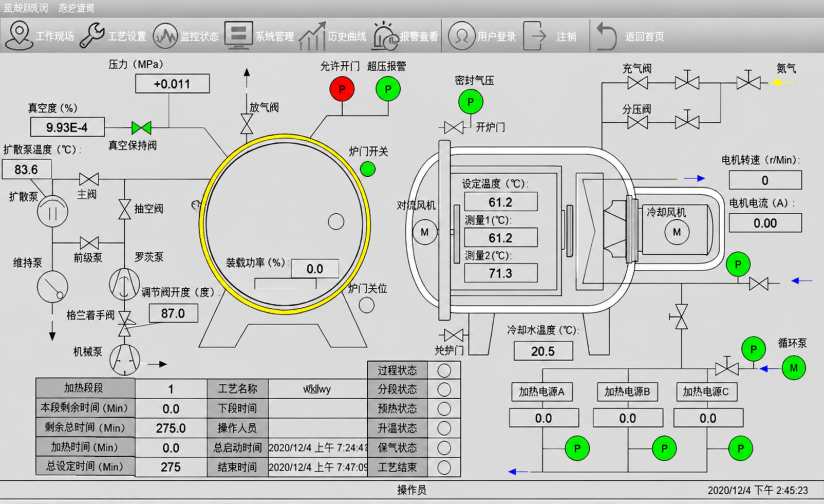Click the 分压阀 partial pressure valve
Screen dimensions: 824x504
point(638,122)
